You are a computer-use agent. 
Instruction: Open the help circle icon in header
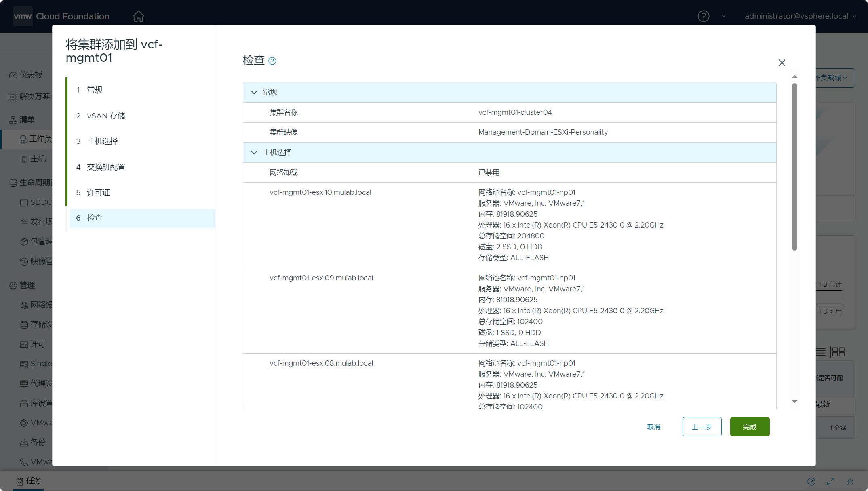coord(704,16)
